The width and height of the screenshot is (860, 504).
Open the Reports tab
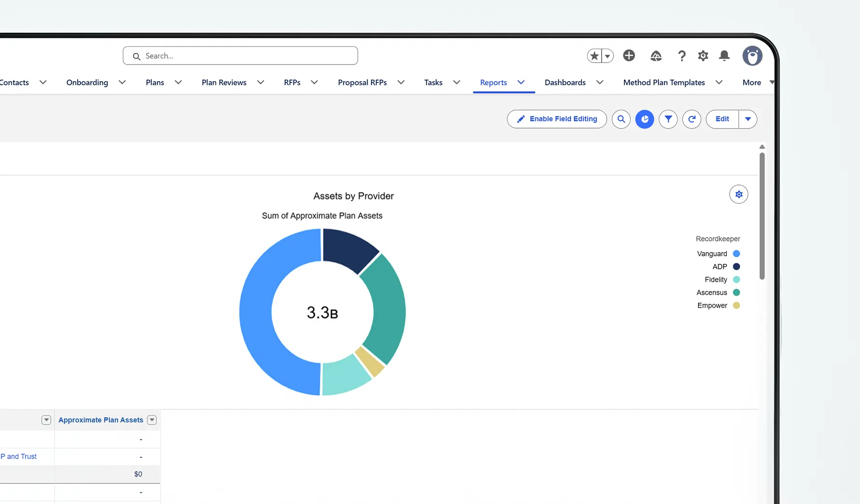(x=493, y=82)
